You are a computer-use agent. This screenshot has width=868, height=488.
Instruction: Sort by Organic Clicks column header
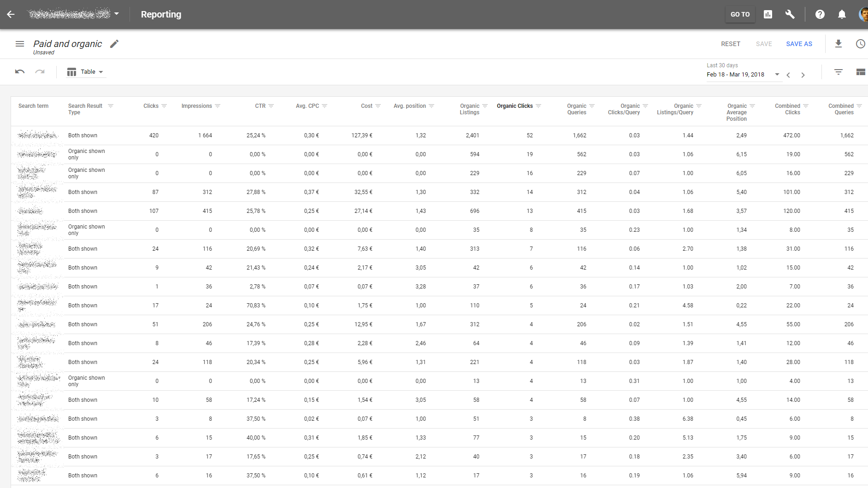(x=514, y=106)
